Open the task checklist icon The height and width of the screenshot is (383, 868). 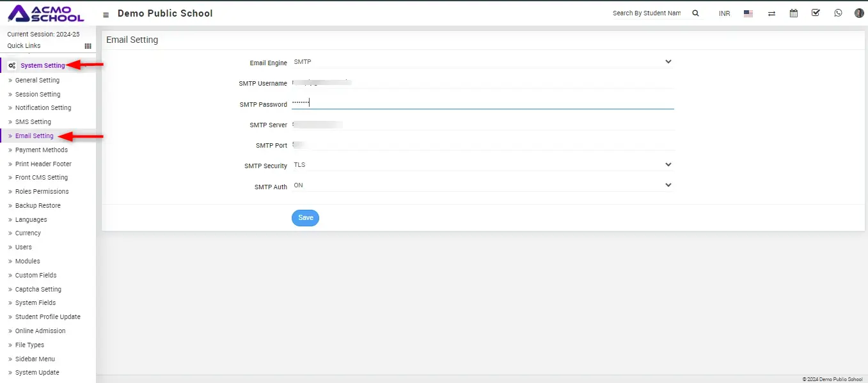[816, 13]
